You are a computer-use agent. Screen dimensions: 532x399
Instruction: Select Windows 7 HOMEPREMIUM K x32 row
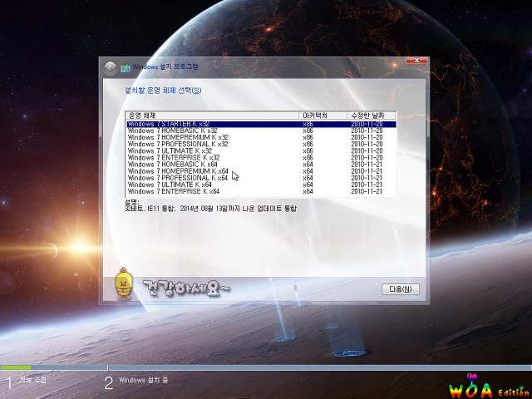[x=261, y=138]
